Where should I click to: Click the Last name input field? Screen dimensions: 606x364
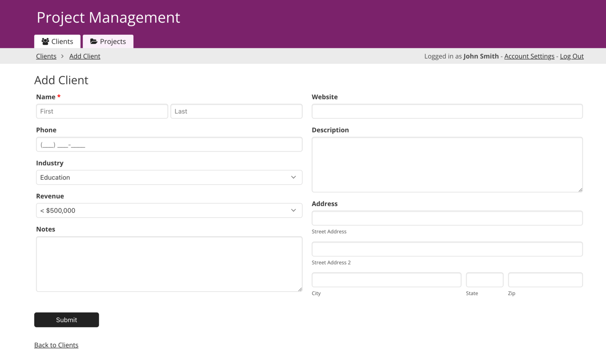[236, 111]
